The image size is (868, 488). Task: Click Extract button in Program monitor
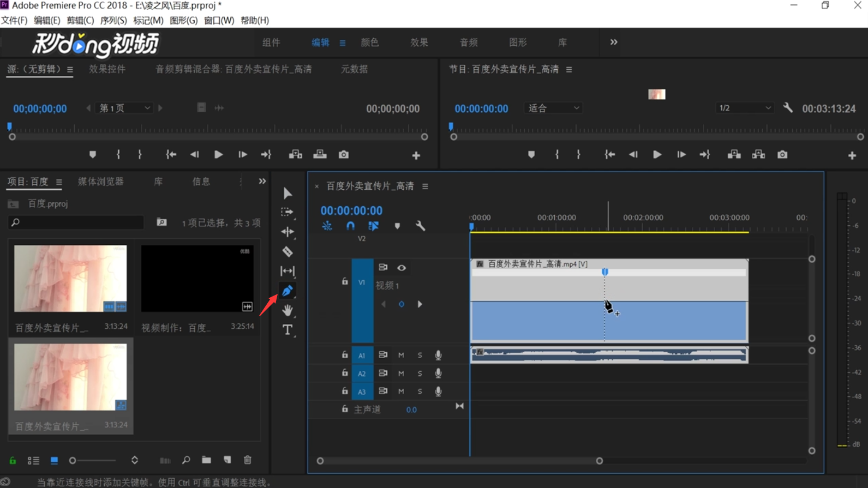(x=758, y=155)
